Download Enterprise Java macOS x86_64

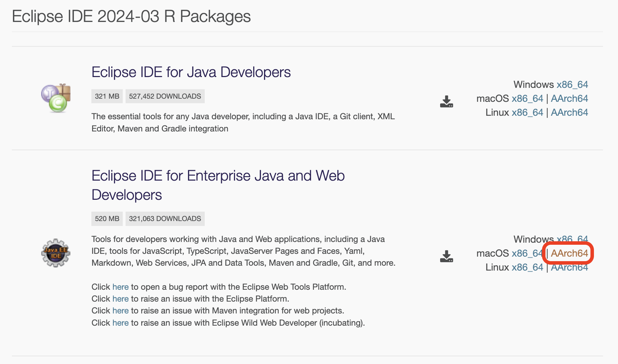pos(527,253)
